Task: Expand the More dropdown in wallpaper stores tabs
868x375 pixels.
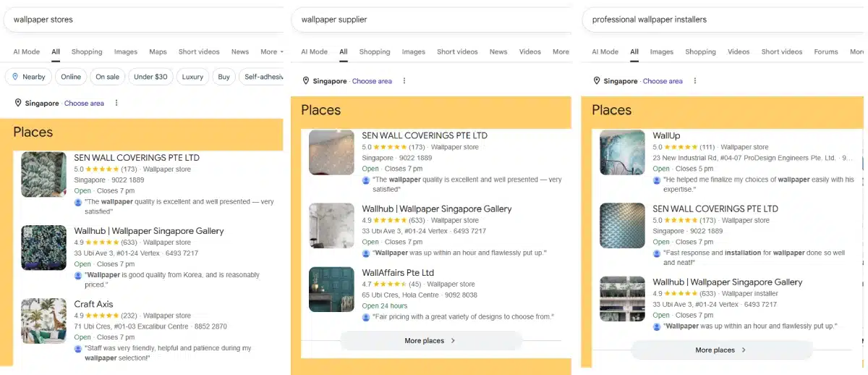Action: 272,52
